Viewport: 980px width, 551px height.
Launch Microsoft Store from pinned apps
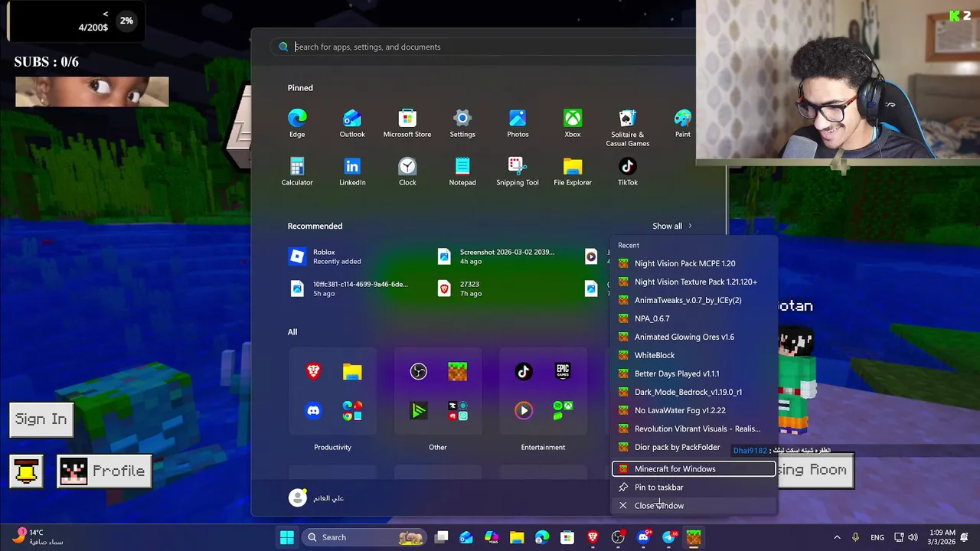point(407,124)
